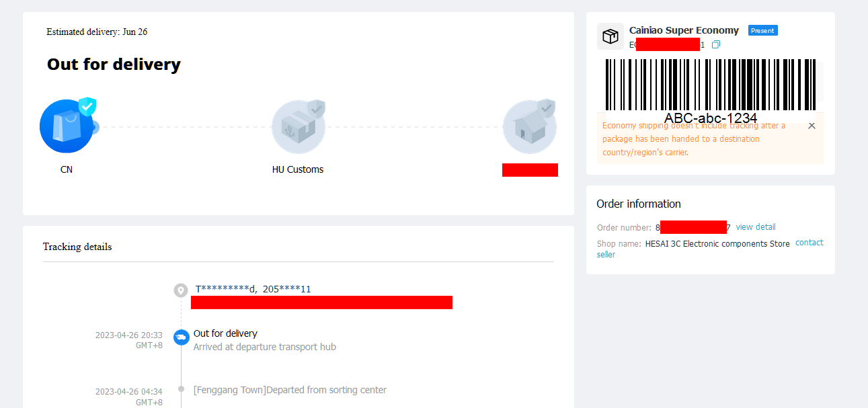Viewport: 868px width, 408px height.
Task: Select the Departed from sorting center timeline dot
Action: [x=181, y=389]
